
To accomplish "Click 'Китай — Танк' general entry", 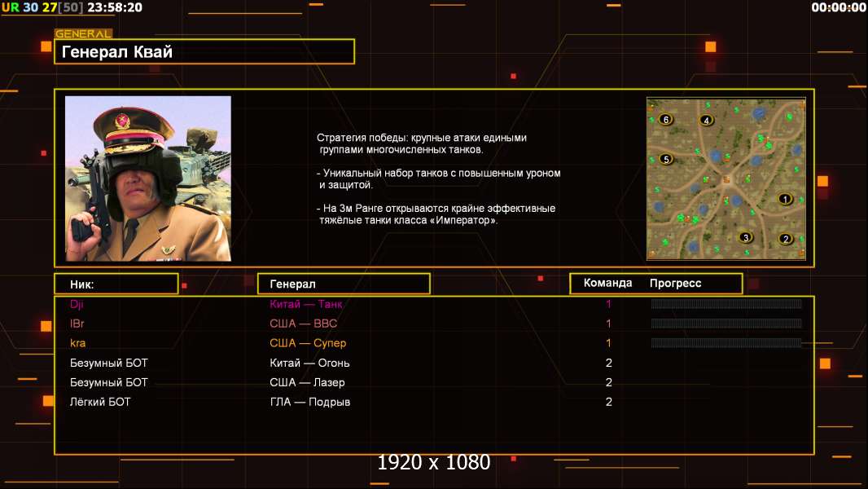I will click(x=305, y=304).
